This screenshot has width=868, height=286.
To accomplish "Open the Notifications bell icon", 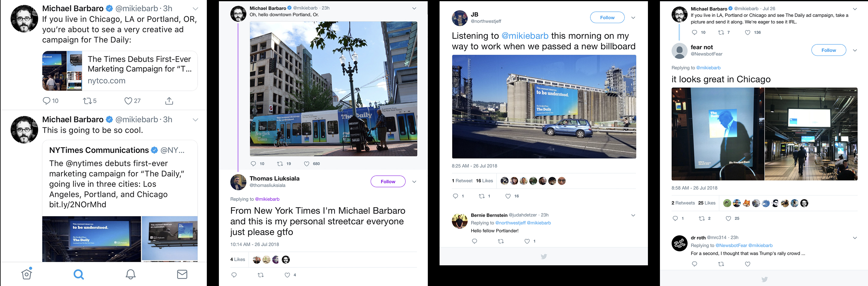I will coord(130,274).
